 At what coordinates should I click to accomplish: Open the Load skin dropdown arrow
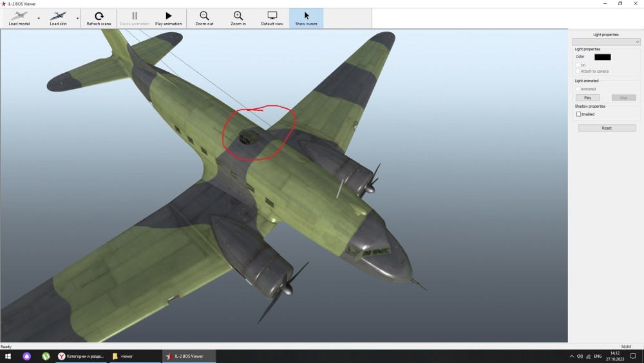pyautogui.click(x=78, y=18)
